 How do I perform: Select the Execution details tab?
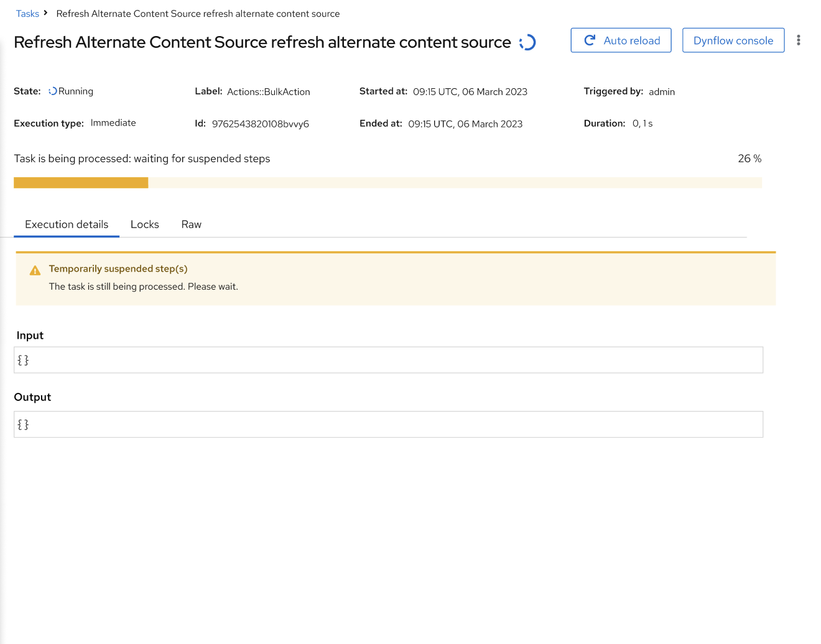67,224
